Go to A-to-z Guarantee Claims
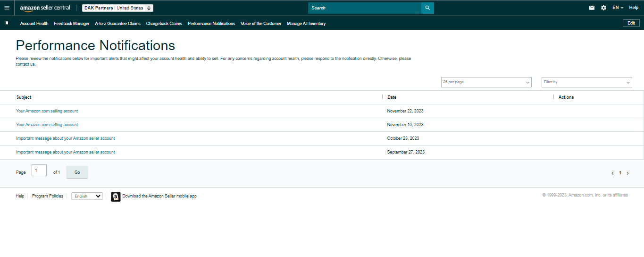Image resolution: width=644 pixels, height=257 pixels. (117, 24)
